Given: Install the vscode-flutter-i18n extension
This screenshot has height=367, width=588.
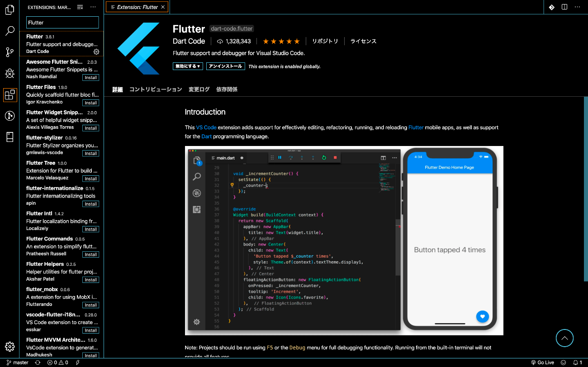Looking at the screenshot, I should (91, 331).
